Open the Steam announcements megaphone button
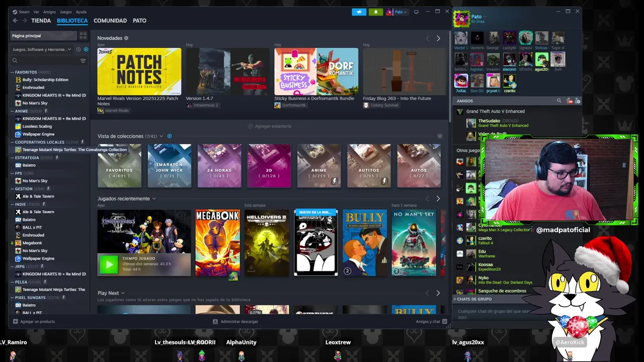This screenshot has width=644, height=362. (x=359, y=12)
